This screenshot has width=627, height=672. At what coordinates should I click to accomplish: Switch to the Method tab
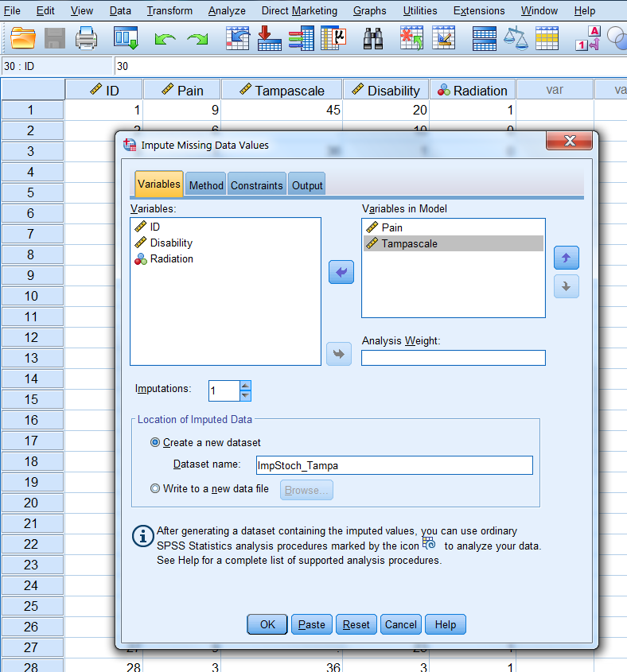pyautogui.click(x=206, y=185)
